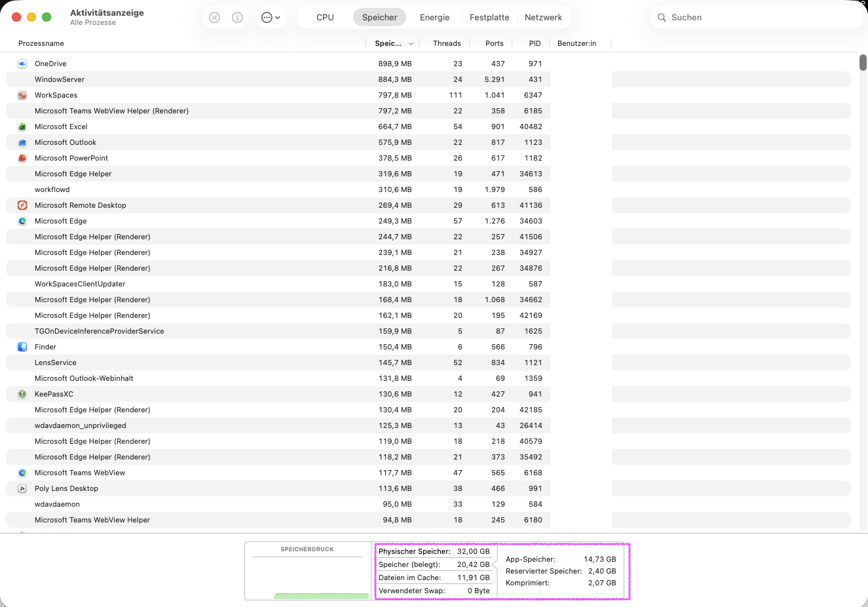
Task: Sort by the Prozessname column header
Action: click(41, 43)
